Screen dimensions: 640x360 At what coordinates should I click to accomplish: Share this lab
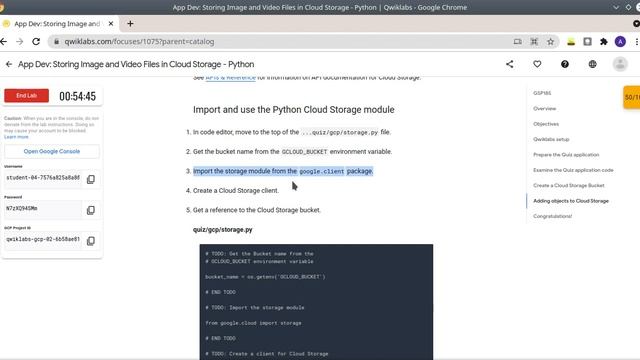(509, 64)
